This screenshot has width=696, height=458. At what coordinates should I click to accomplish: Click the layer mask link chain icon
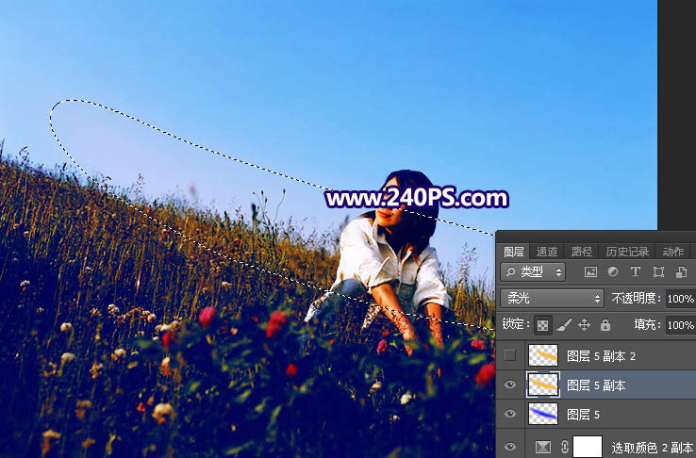565,447
